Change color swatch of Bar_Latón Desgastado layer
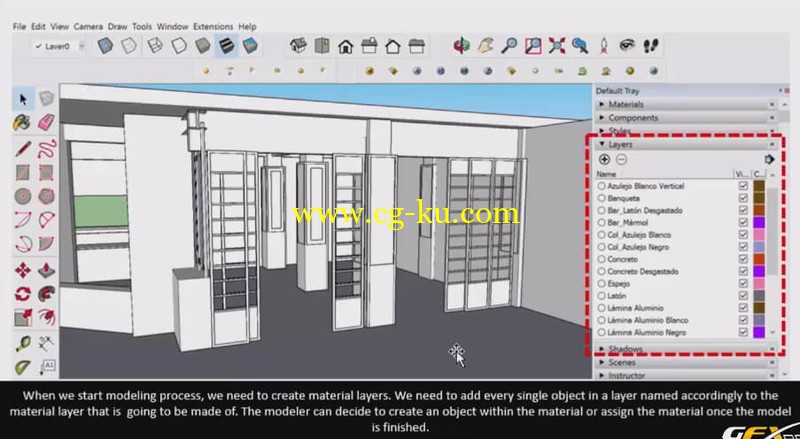The image size is (800, 439). [759, 210]
